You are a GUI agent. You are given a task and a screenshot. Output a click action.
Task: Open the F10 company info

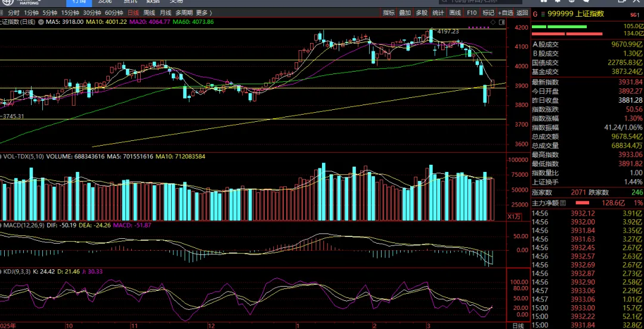click(x=472, y=13)
